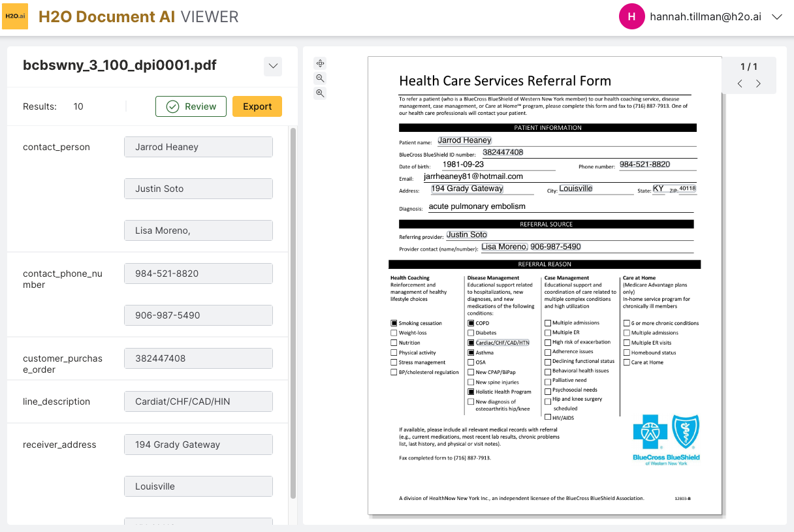The width and height of the screenshot is (794, 532).
Task: Click the Review button
Action: (191, 106)
